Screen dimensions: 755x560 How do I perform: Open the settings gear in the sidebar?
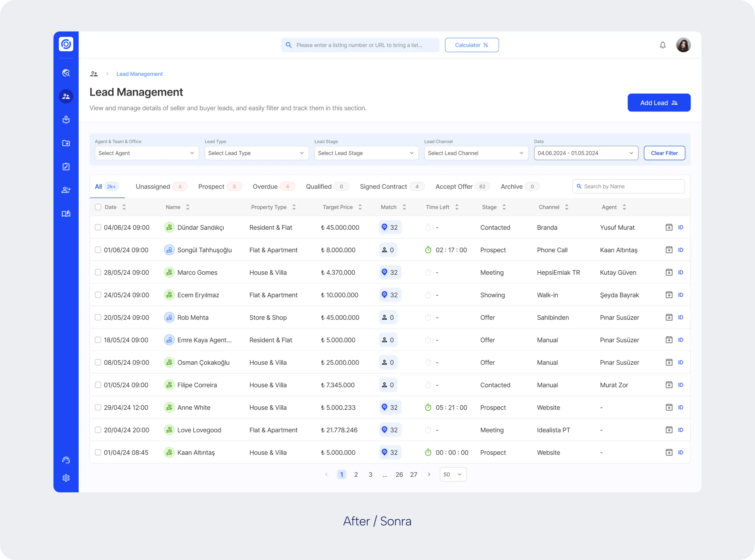click(x=66, y=478)
